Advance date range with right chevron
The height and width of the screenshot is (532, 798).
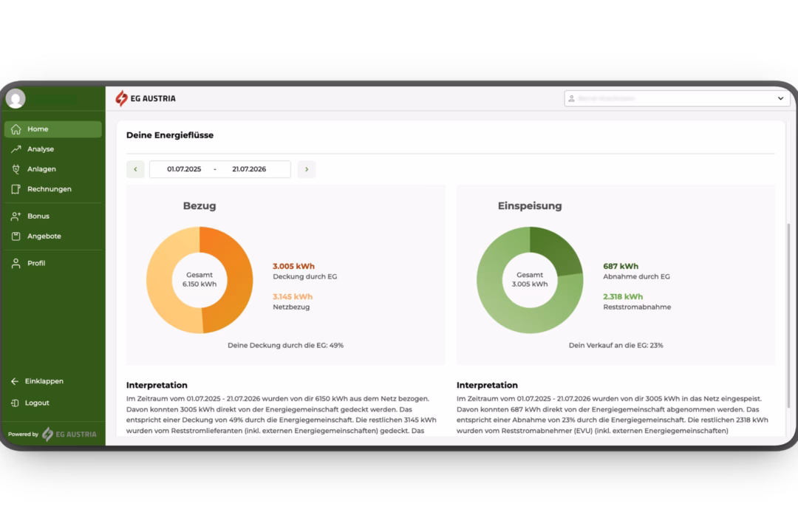click(307, 169)
